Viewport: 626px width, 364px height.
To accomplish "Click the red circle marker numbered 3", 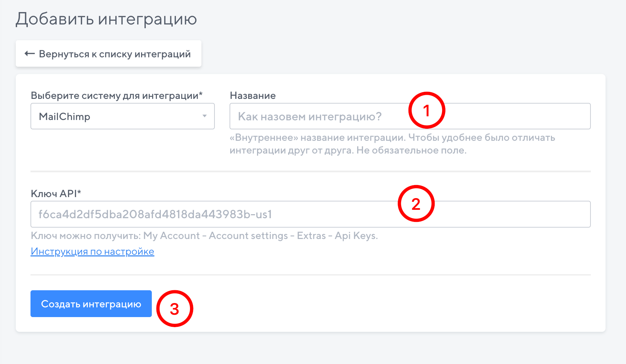I will (x=175, y=308).
